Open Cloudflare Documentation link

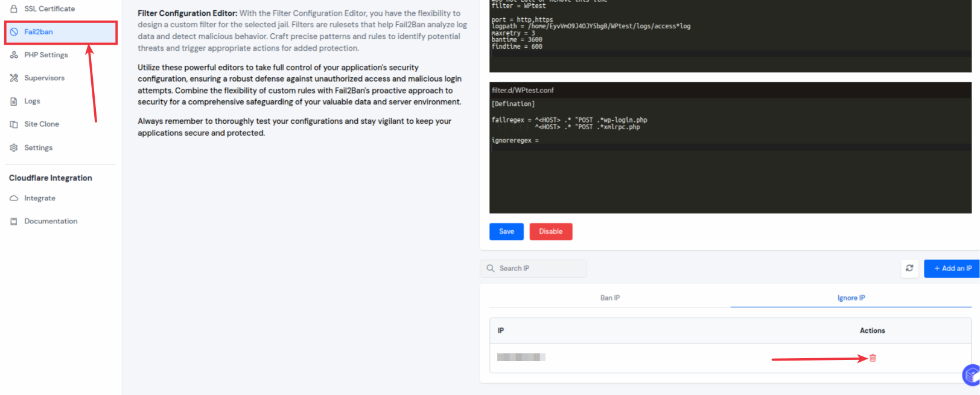51,221
